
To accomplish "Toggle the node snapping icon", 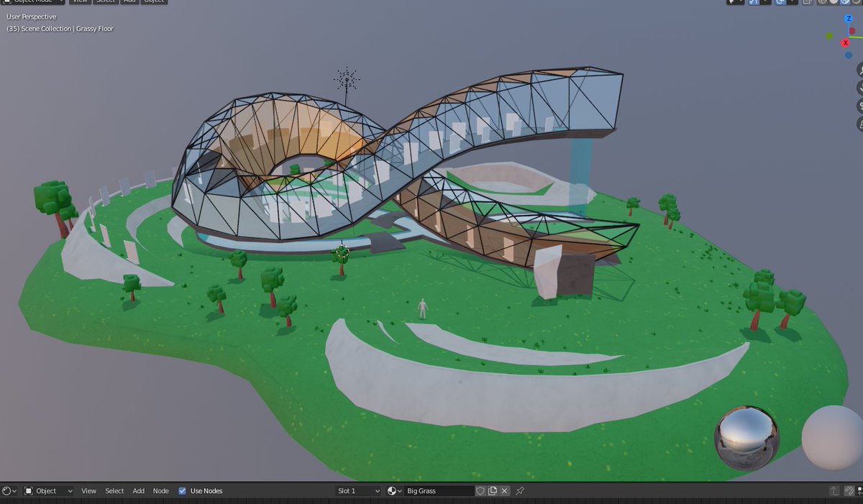I will click(849, 491).
